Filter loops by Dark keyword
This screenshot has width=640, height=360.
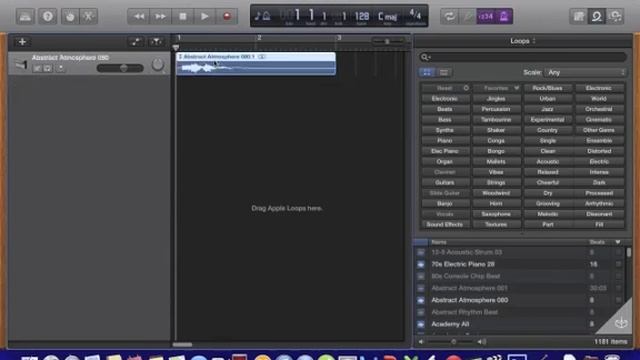pos(599,182)
